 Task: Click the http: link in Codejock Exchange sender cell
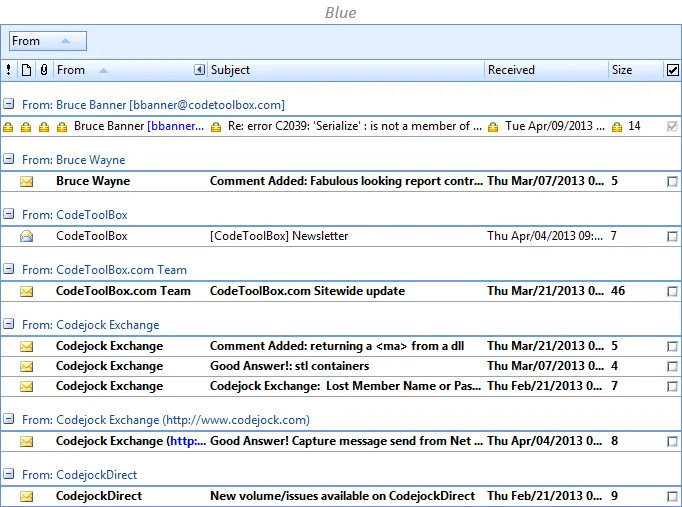pos(188,441)
